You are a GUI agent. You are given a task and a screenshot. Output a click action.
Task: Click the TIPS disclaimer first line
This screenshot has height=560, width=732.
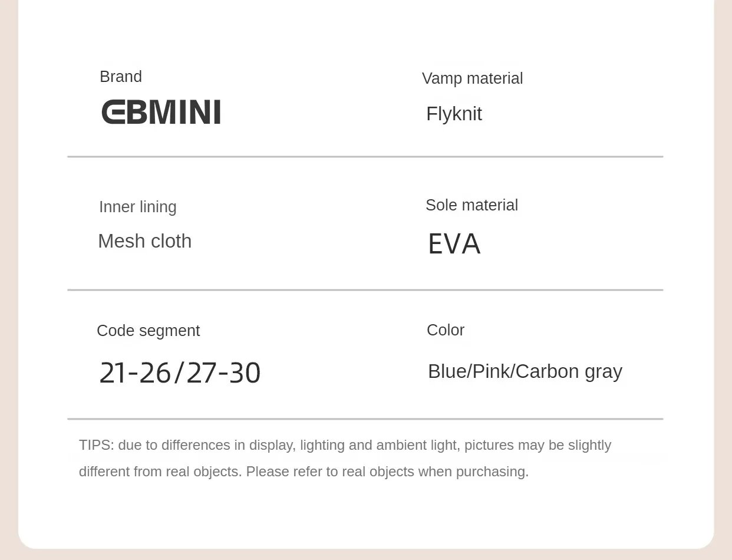click(x=345, y=445)
